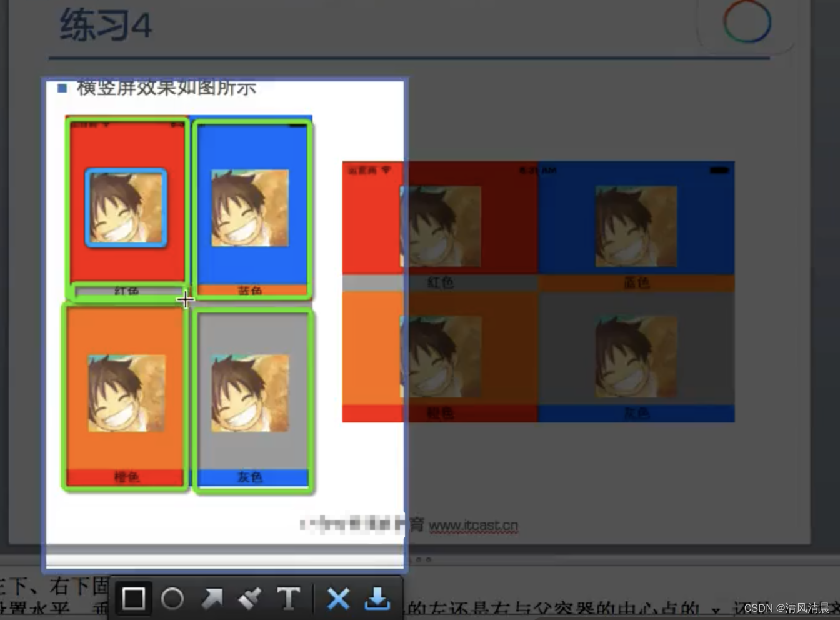Viewport: 840px width, 620px height.
Task: Click the 橙色 label in the landscape layout
Action: [x=440, y=413]
